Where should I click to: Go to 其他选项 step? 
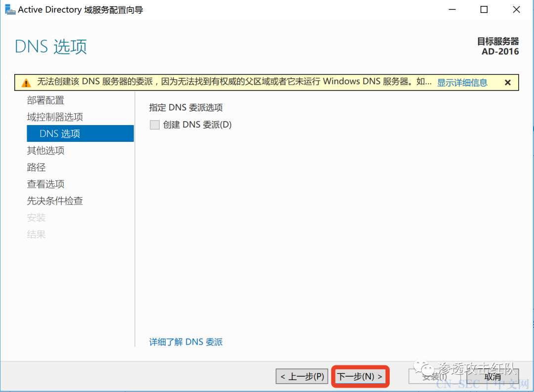(x=45, y=150)
